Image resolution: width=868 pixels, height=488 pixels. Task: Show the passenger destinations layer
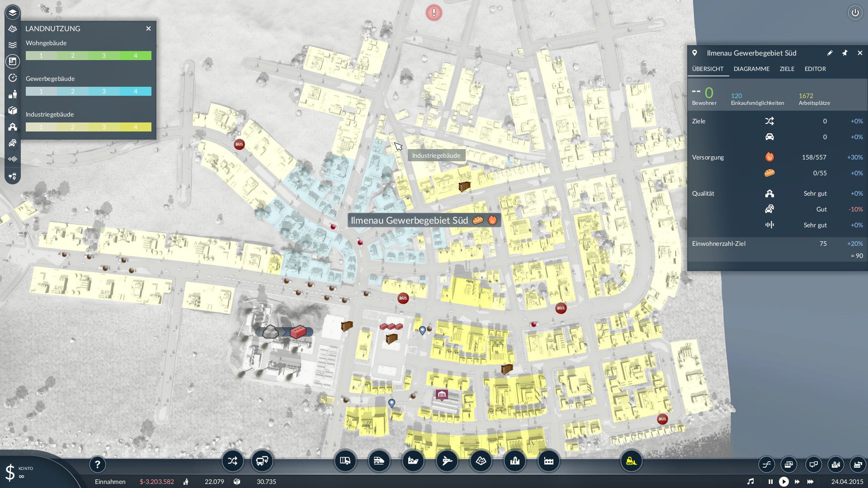pos(13,94)
